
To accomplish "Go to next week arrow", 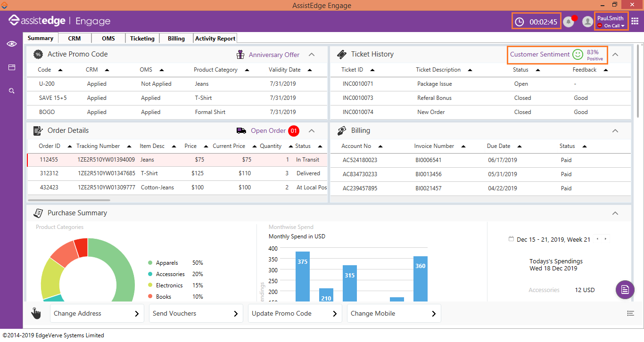I will coord(606,239).
